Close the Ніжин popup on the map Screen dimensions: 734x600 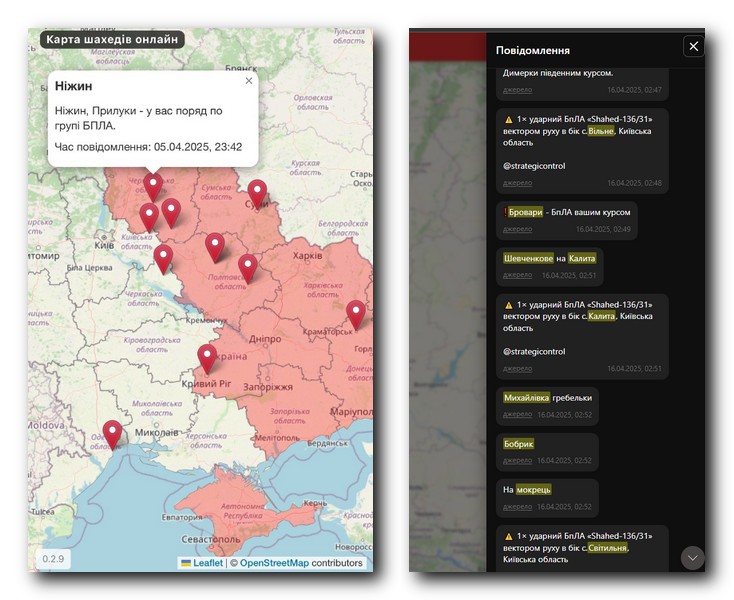(x=249, y=81)
